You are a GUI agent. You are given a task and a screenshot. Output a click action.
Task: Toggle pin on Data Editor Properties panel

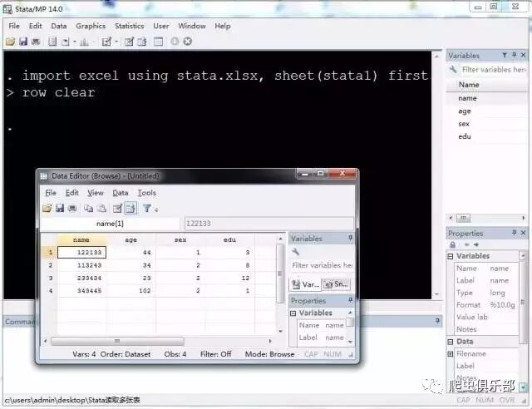(x=351, y=300)
